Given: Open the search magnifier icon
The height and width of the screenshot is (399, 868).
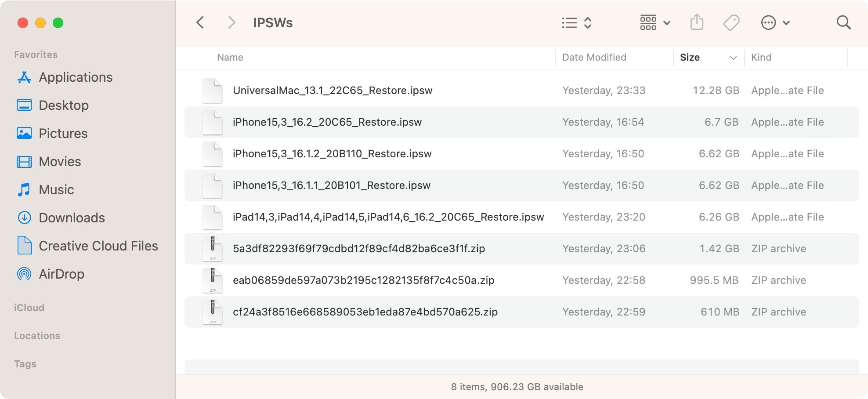Looking at the screenshot, I should pos(843,23).
